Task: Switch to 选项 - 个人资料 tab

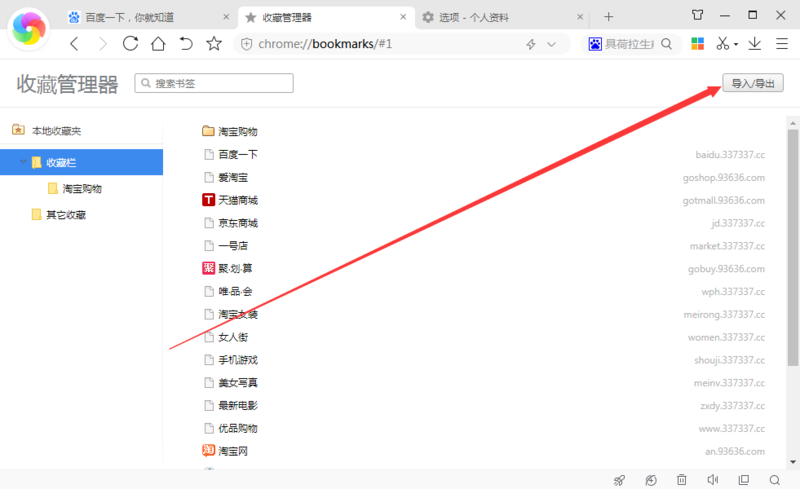Action: coord(503,17)
